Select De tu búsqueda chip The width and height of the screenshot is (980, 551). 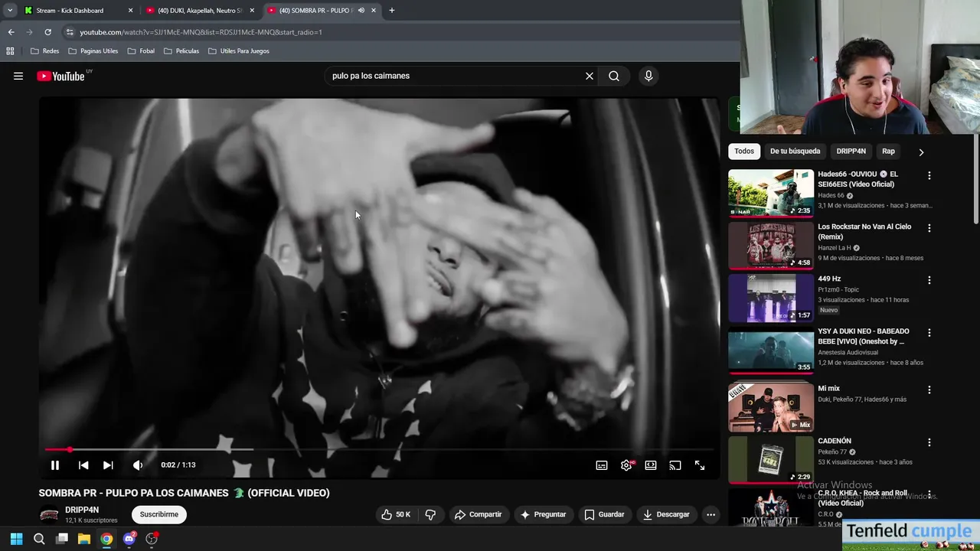(x=795, y=152)
